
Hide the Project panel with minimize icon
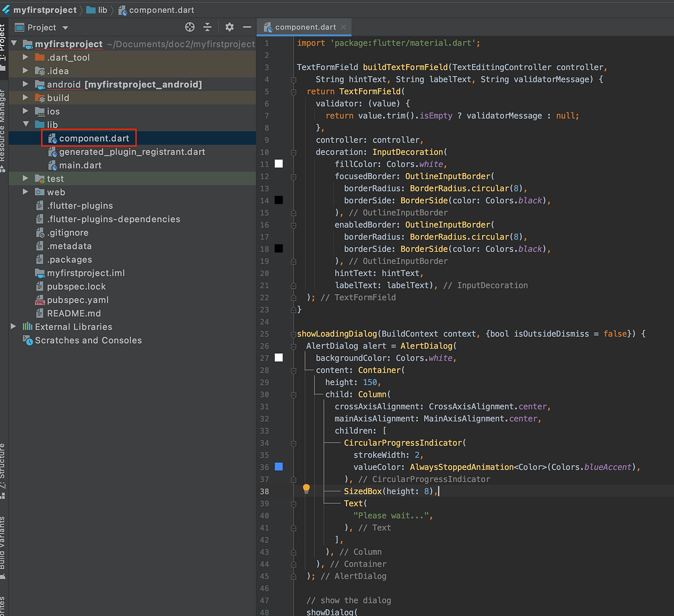[x=247, y=27]
